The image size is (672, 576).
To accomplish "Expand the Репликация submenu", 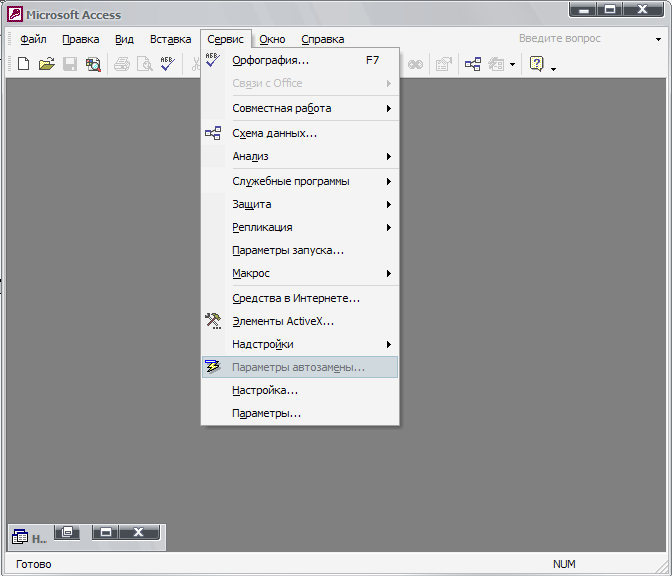I will [x=300, y=228].
